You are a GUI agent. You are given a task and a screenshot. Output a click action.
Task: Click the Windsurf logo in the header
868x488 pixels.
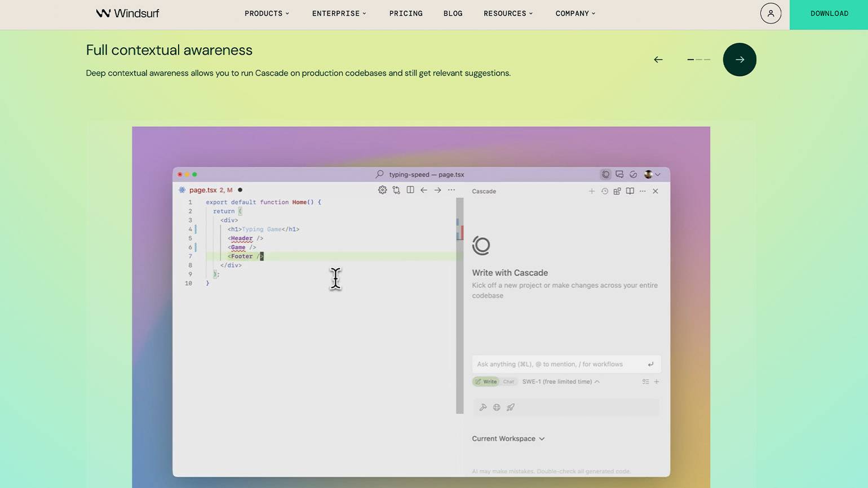click(127, 13)
